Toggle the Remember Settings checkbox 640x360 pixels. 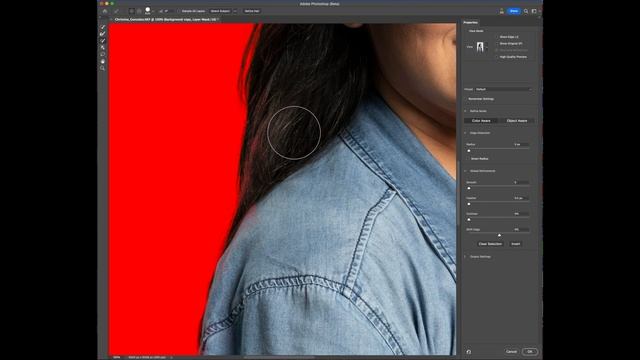tap(466, 99)
